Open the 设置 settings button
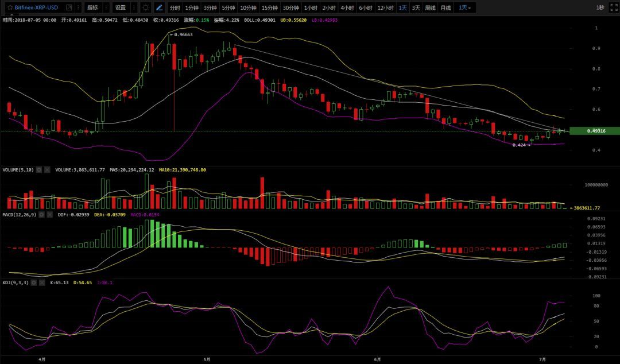The height and width of the screenshot is (364, 620). [120, 7]
